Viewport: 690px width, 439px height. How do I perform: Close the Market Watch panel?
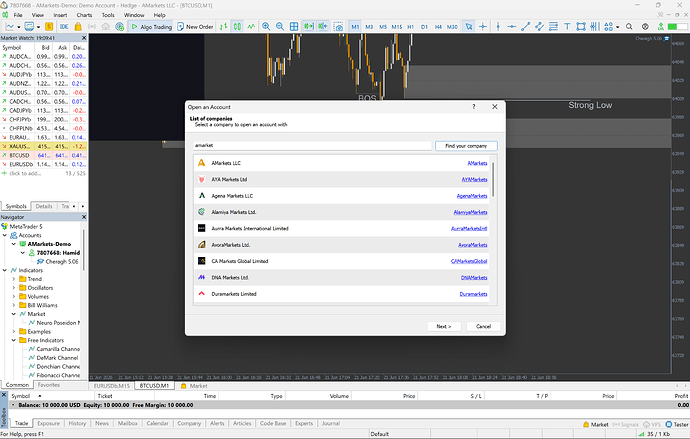pos(84,38)
